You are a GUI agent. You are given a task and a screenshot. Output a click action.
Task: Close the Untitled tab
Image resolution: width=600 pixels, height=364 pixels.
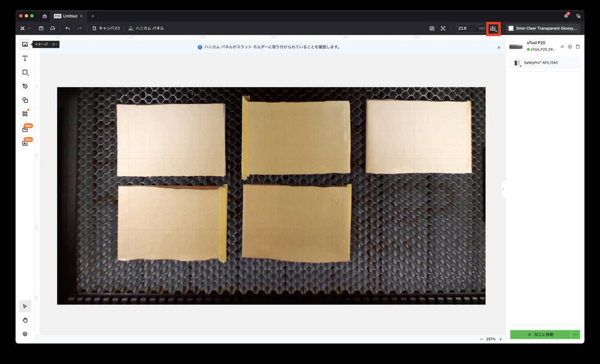tap(81, 16)
